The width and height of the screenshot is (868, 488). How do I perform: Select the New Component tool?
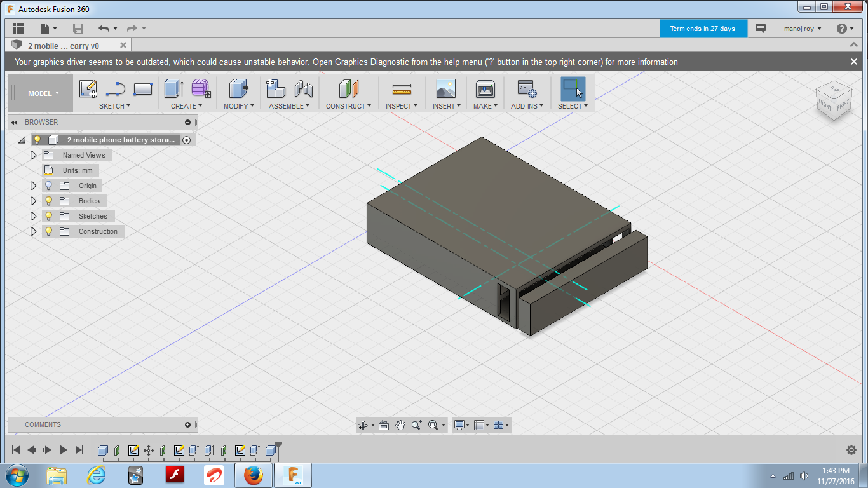click(276, 88)
